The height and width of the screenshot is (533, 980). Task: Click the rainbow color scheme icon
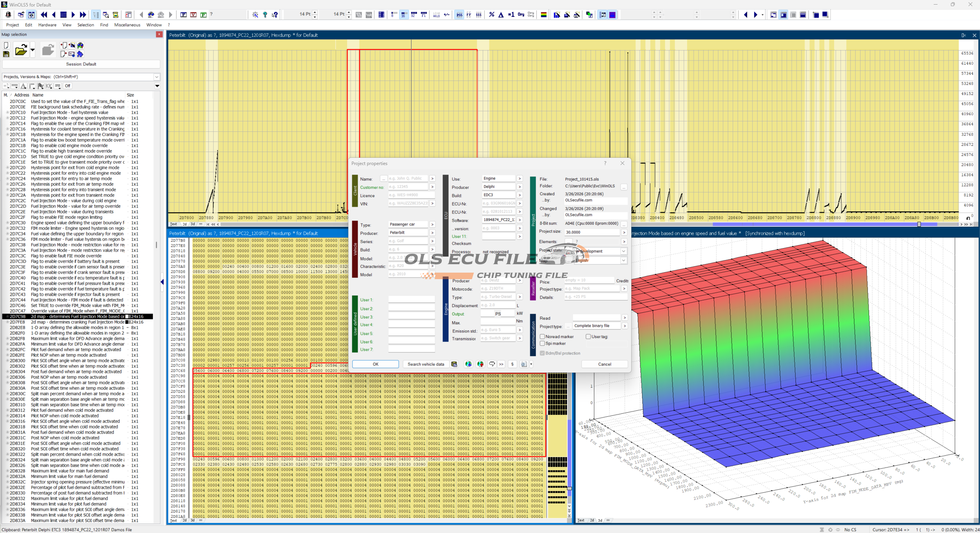click(543, 15)
